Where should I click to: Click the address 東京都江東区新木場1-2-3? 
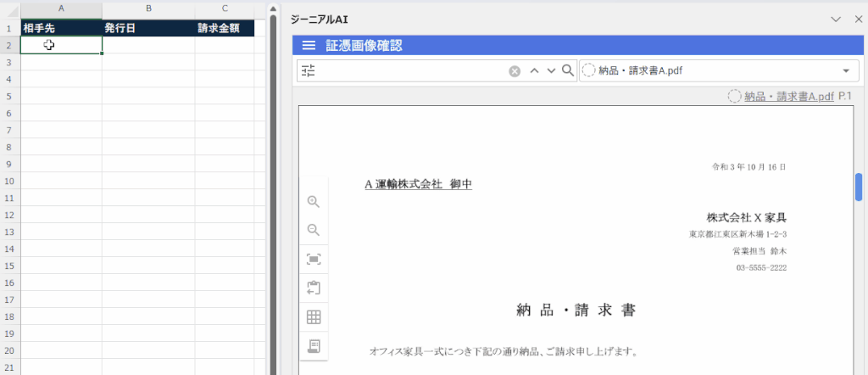[x=738, y=234]
